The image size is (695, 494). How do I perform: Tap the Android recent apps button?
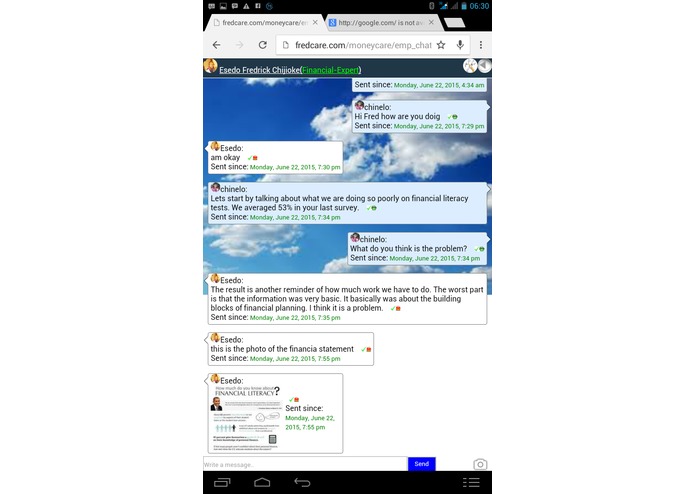click(x=223, y=482)
